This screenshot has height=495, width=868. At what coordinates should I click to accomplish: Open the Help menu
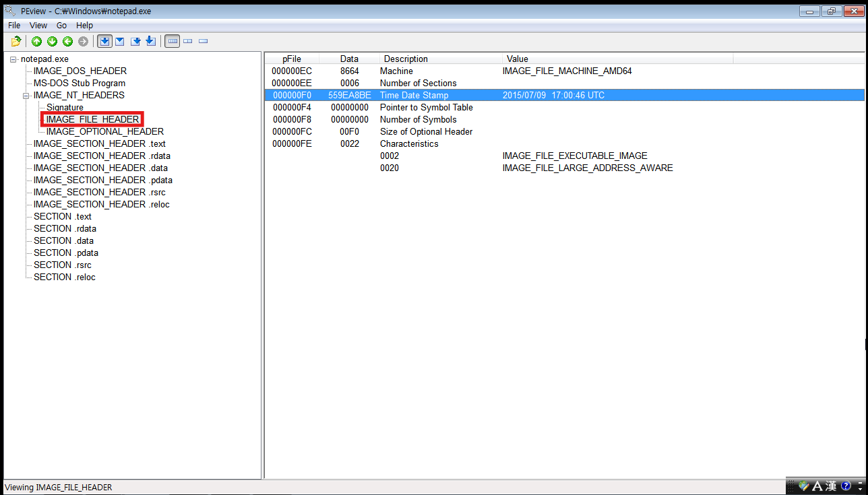coord(85,26)
